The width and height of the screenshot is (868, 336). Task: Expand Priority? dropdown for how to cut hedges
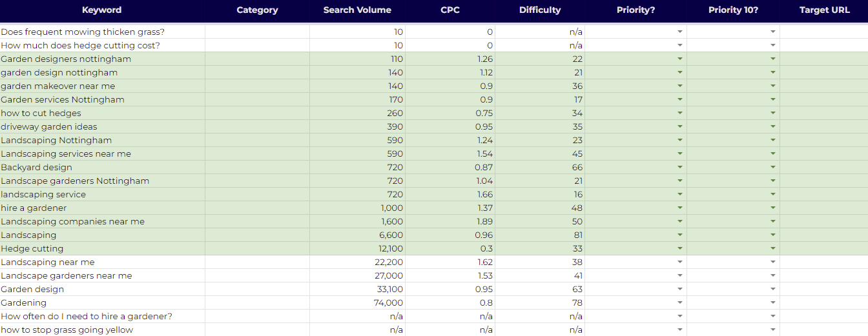pos(680,114)
